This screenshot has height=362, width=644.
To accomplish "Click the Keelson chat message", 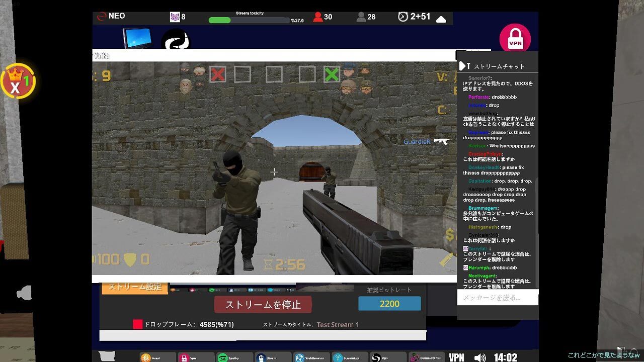I will click(501, 146).
